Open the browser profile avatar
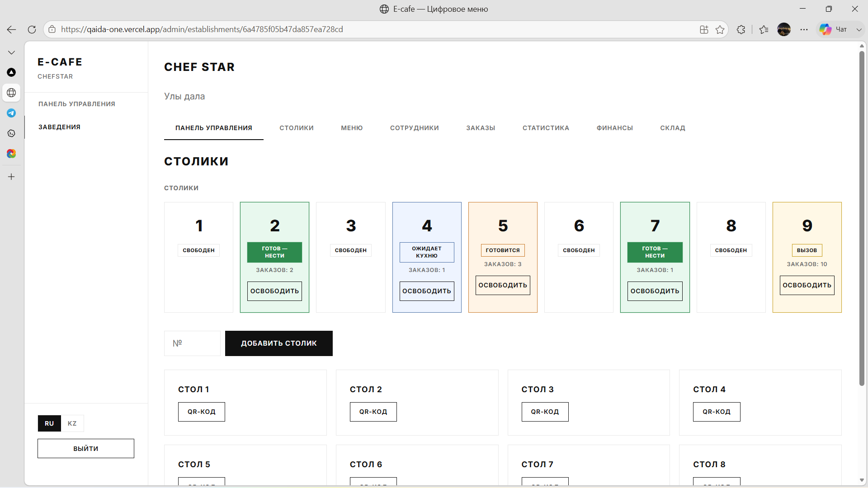The image size is (868, 488). coord(784,29)
